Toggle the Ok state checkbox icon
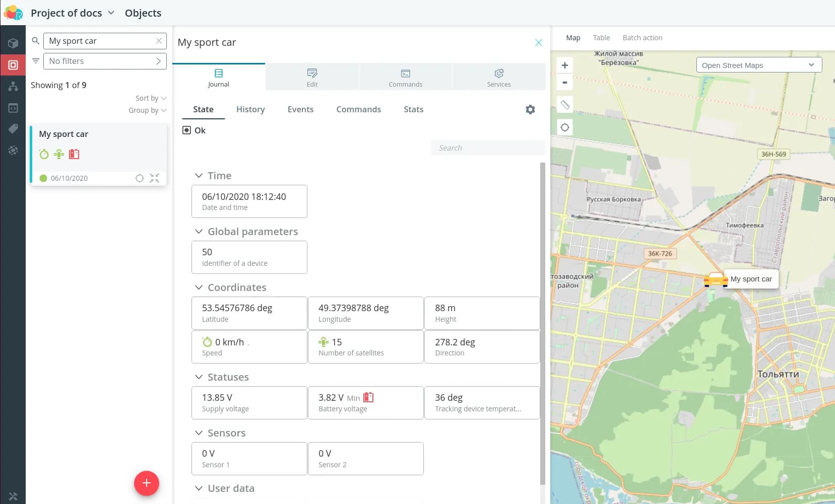Image resolution: width=835 pixels, height=504 pixels. point(186,130)
